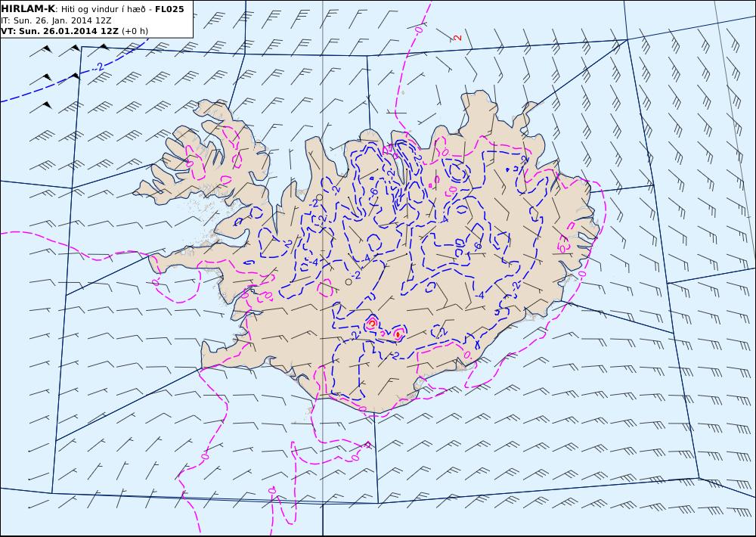Click the red '2' isotherm label

(x=457, y=37)
